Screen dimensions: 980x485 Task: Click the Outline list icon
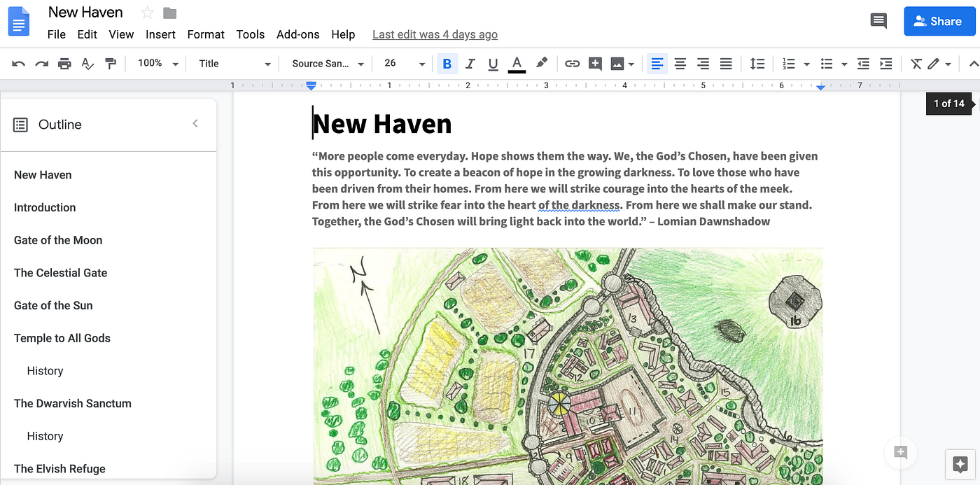21,125
